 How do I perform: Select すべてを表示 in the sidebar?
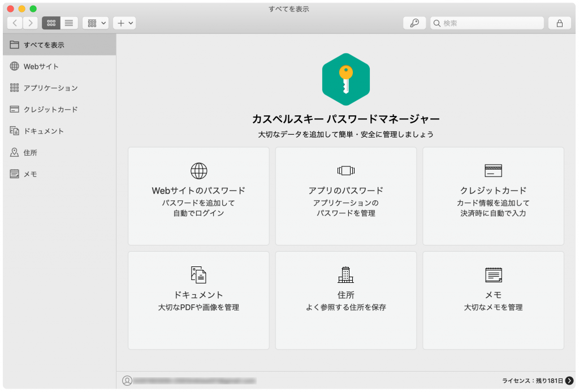pyautogui.click(x=59, y=45)
